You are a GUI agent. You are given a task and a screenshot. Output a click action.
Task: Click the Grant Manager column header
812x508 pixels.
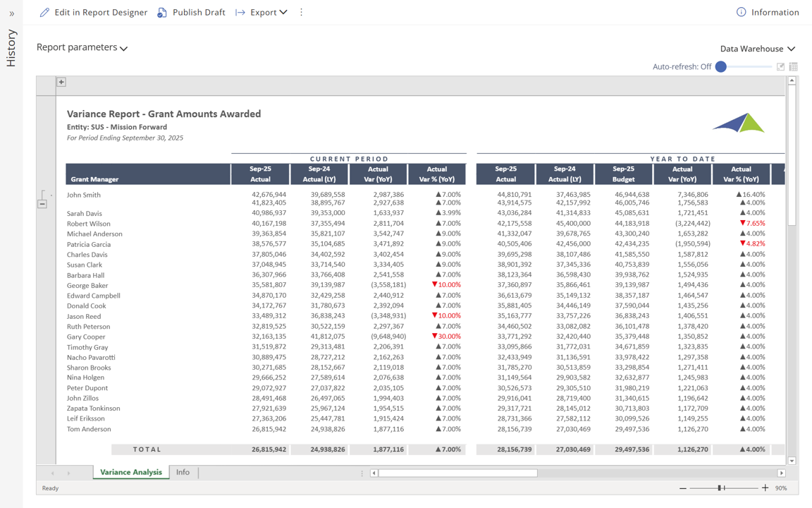[x=148, y=174]
